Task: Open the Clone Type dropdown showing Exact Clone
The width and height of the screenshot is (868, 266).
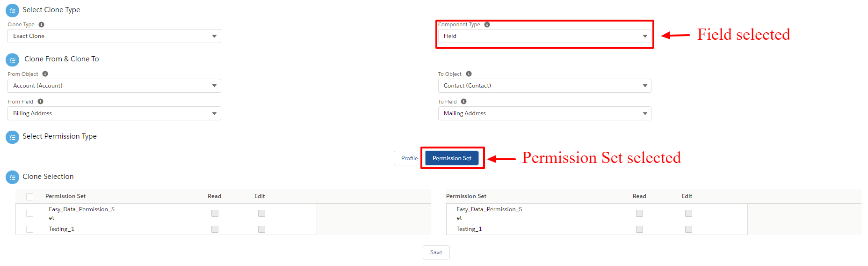Action: tap(114, 36)
